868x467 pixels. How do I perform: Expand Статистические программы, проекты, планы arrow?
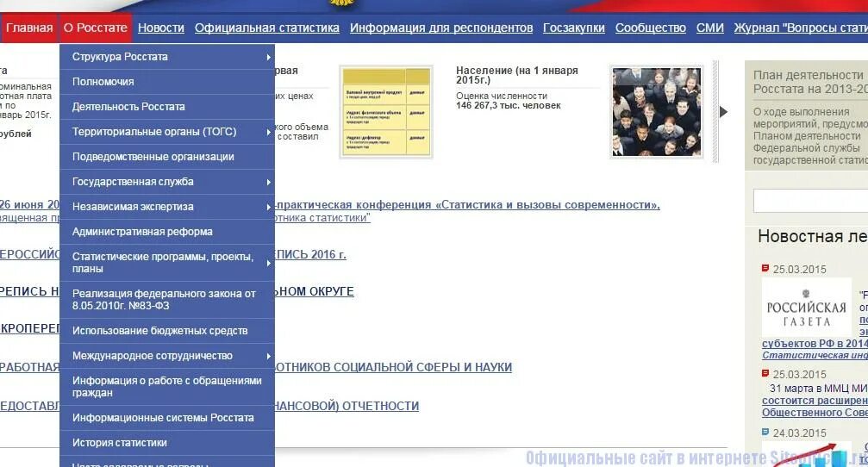[x=268, y=263]
